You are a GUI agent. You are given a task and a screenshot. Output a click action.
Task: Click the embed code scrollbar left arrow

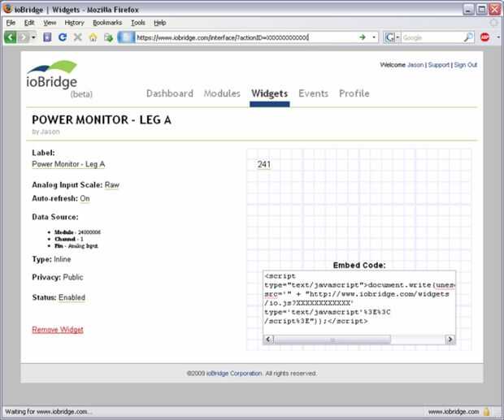pos(269,339)
